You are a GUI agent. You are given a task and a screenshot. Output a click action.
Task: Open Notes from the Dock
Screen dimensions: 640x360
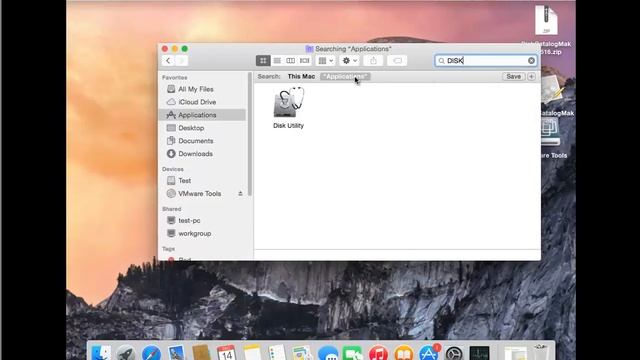[252, 353]
